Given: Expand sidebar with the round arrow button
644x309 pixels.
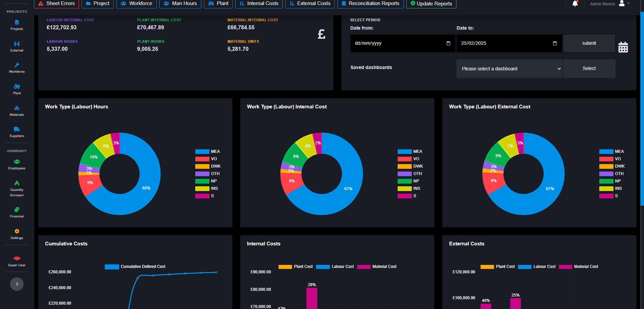Looking at the screenshot, I should pyautogui.click(x=17, y=284).
